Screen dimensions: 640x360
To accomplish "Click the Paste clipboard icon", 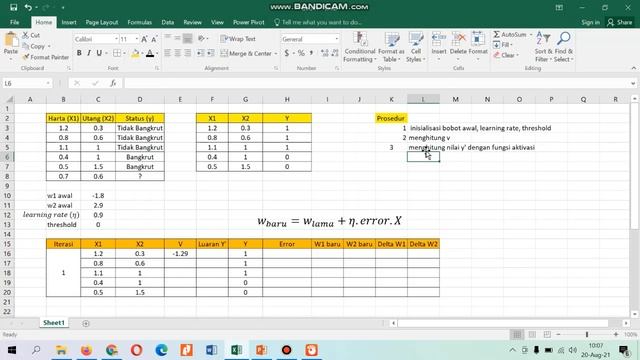I will tap(11, 40).
